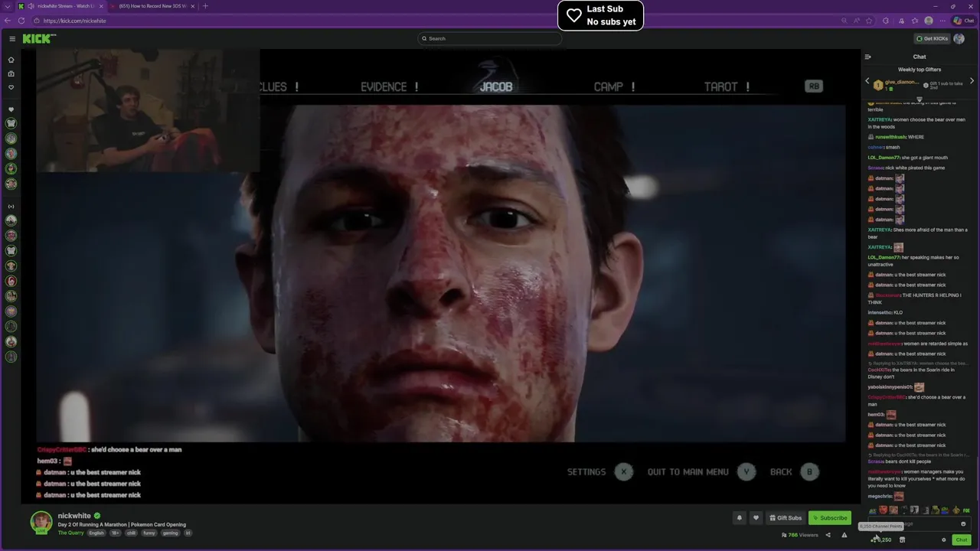Open nickwhite channel name link

[74, 516]
